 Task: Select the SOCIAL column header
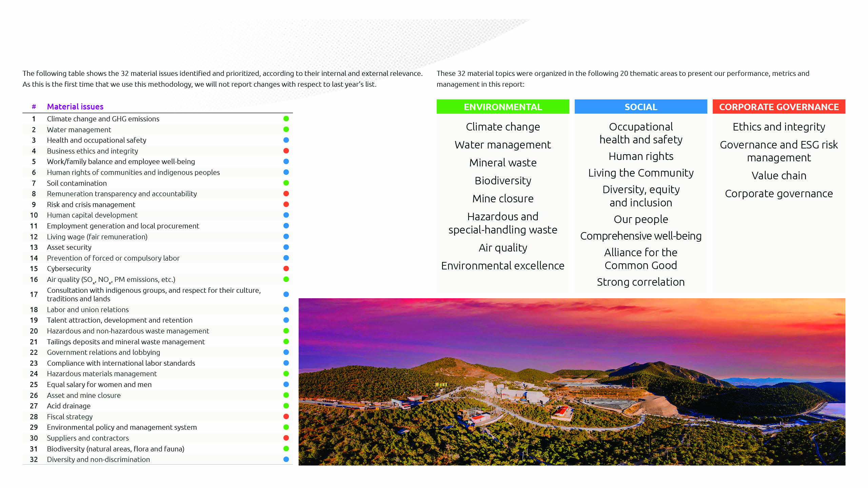pyautogui.click(x=641, y=107)
